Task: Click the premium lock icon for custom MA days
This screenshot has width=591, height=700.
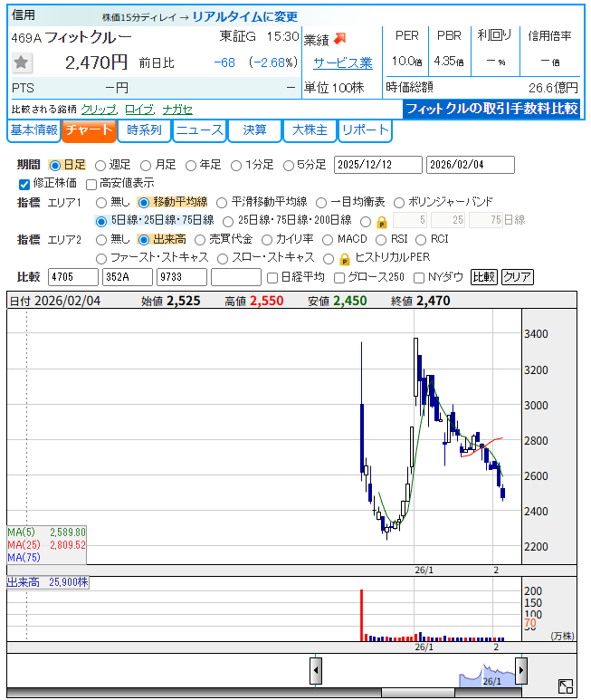Action: tap(382, 222)
